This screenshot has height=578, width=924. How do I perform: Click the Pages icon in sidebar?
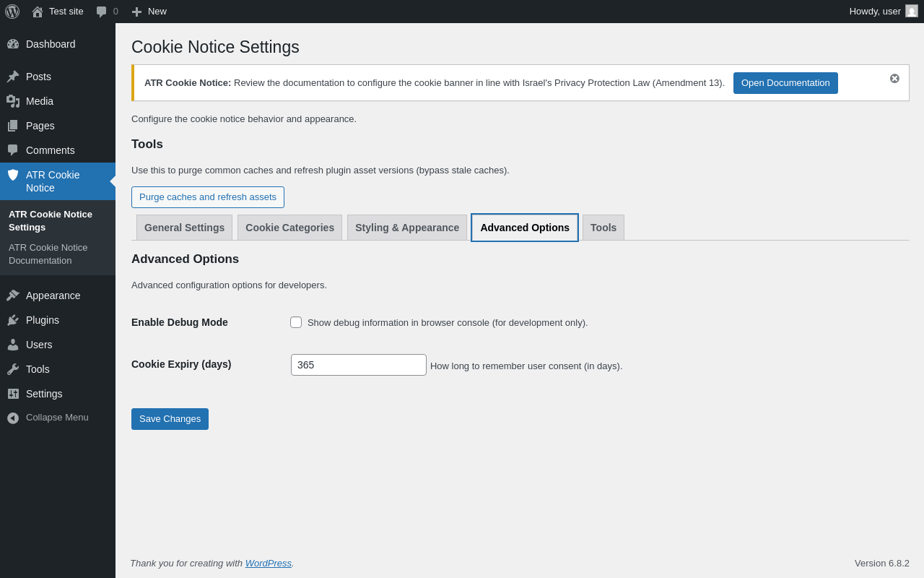coord(13,126)
